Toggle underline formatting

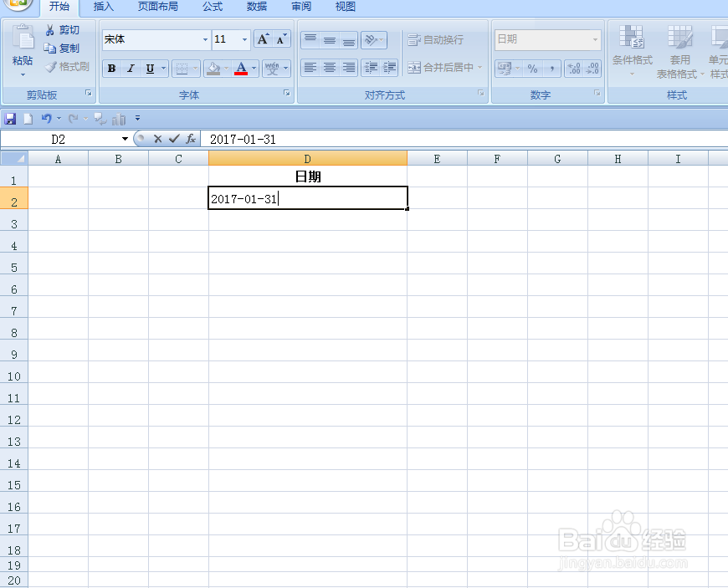point(150,69)
